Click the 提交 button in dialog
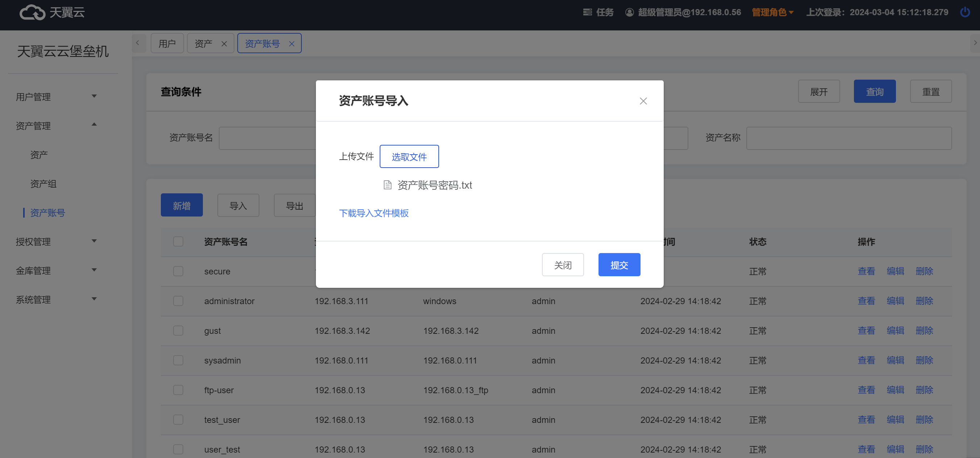 point(619,265)
